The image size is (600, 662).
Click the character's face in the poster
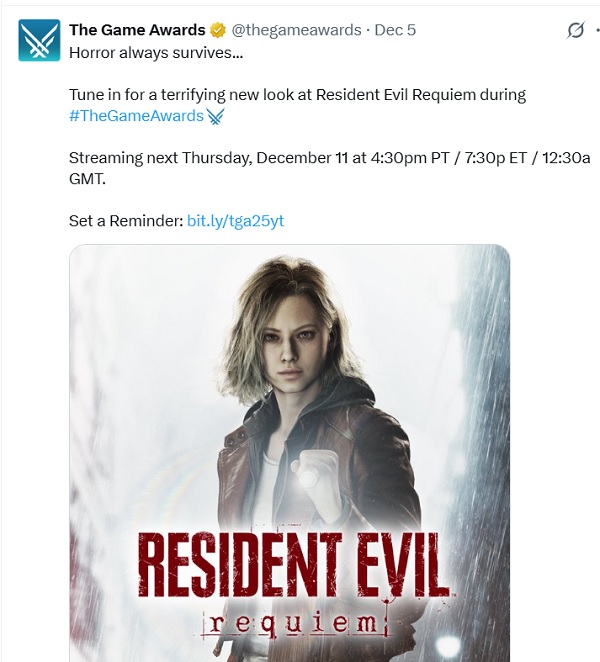tap(290, 347)
